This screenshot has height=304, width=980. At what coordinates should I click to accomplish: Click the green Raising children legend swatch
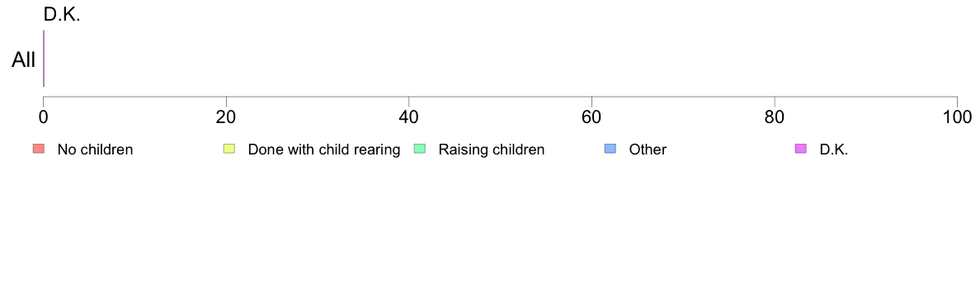pos(420,149)
